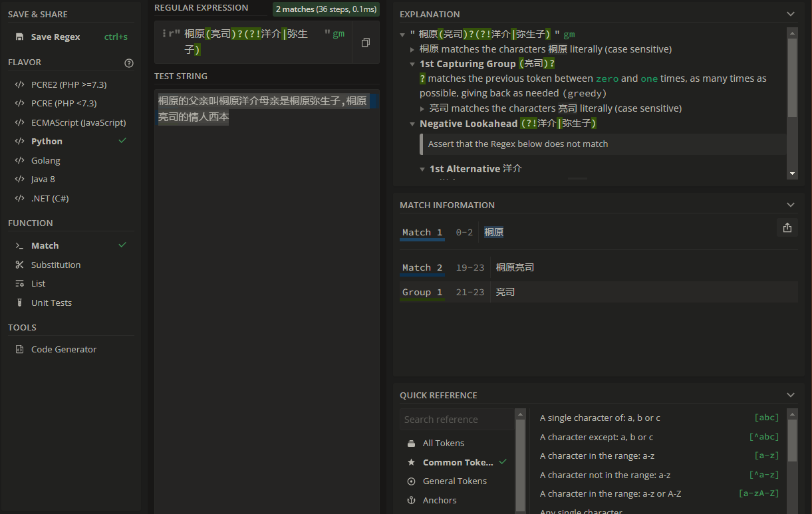Click the code icon beside PCRE (PHP <7.3)
The height and width of the screenshot is (514, 812).
point(19,104)
